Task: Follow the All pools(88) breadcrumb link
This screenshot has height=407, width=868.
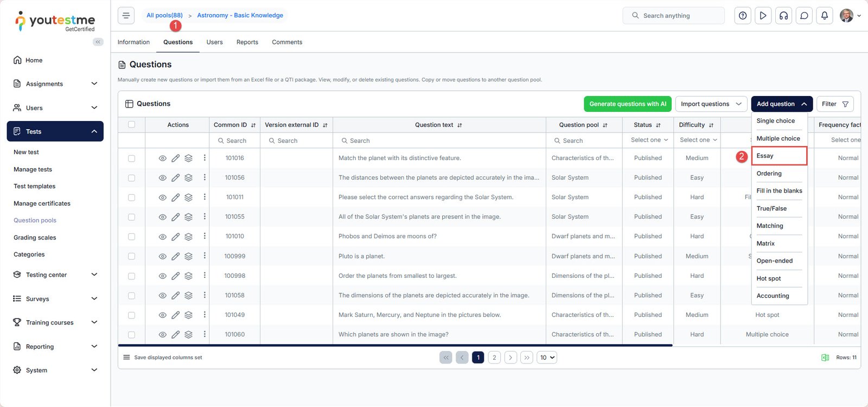Action: [x=164, y=15]
